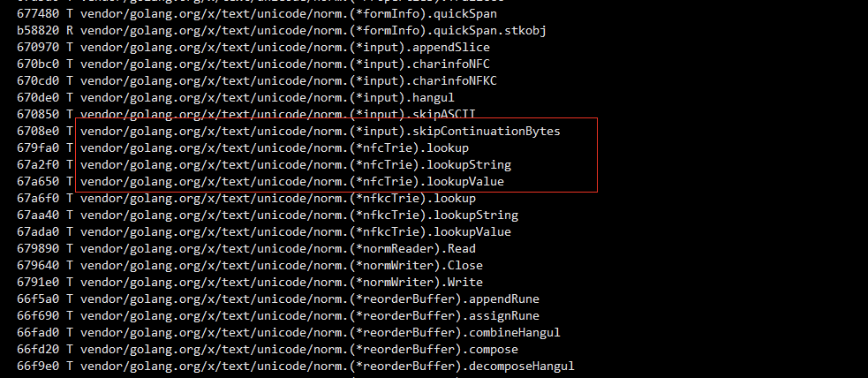
Task: Select the (*reorderBuffer).assignRune line
Action: pos(278,315)
